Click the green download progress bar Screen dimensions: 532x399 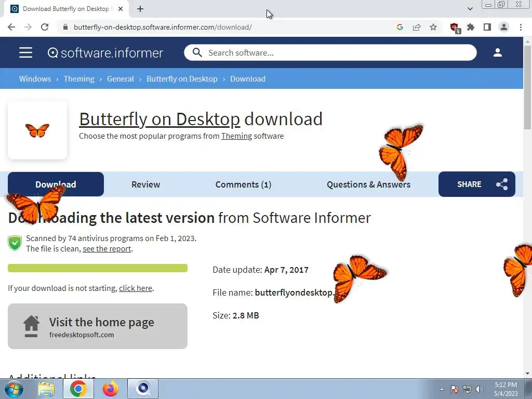(98, 268)
